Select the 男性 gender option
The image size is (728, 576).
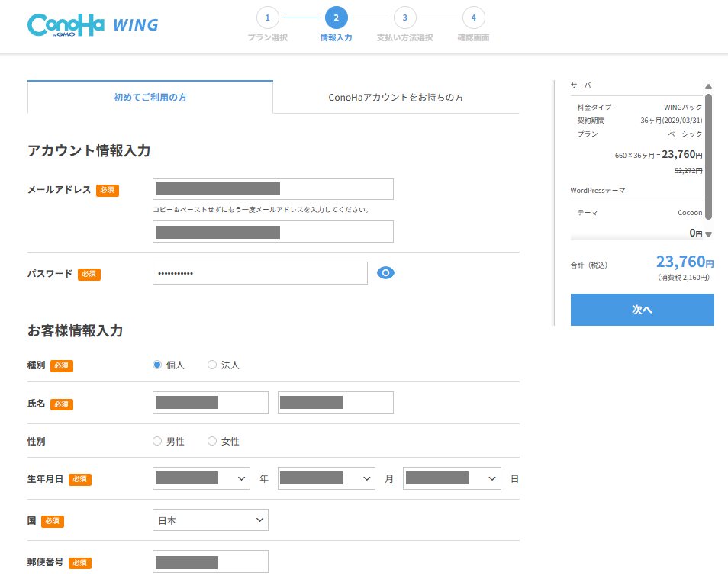(x=156, y=441)
